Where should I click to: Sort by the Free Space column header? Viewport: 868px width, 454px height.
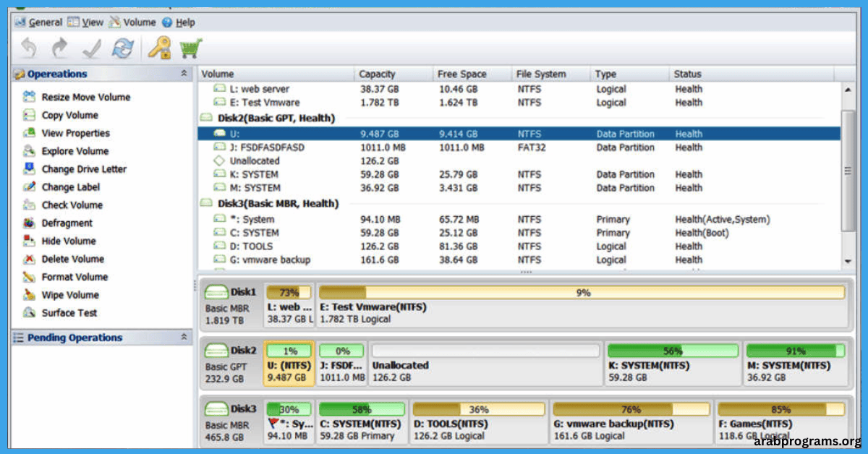(x=472, y=74)
